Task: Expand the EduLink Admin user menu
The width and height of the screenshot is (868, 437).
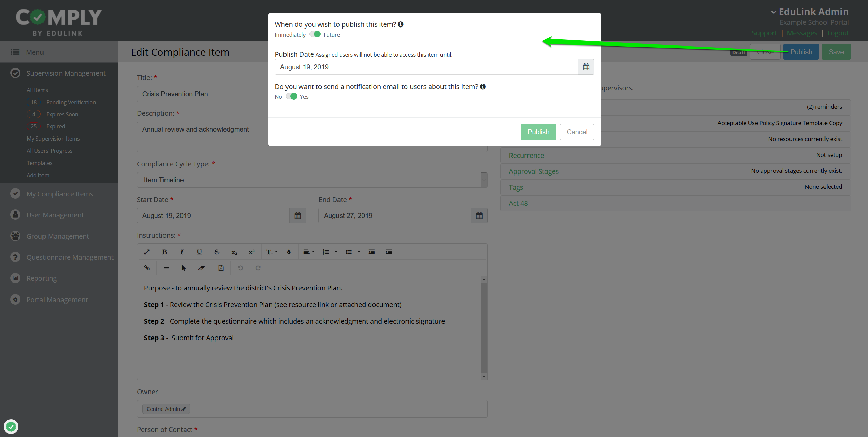Action: [810, 12]
